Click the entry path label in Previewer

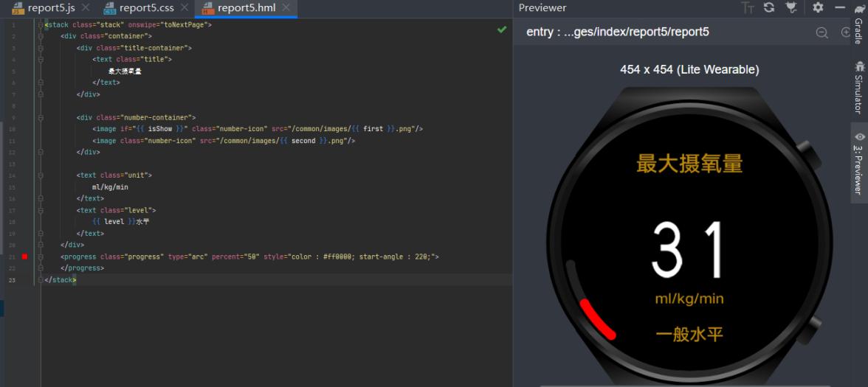[618, 32]
